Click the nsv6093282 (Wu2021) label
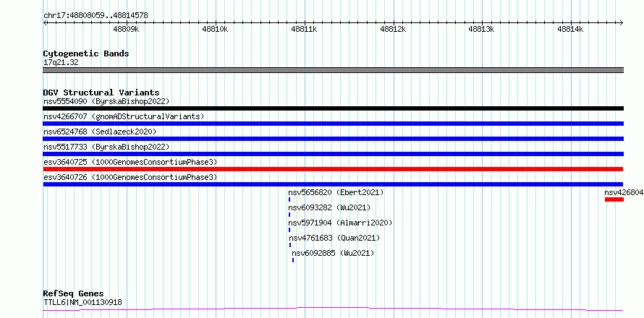 click(329, 207)
